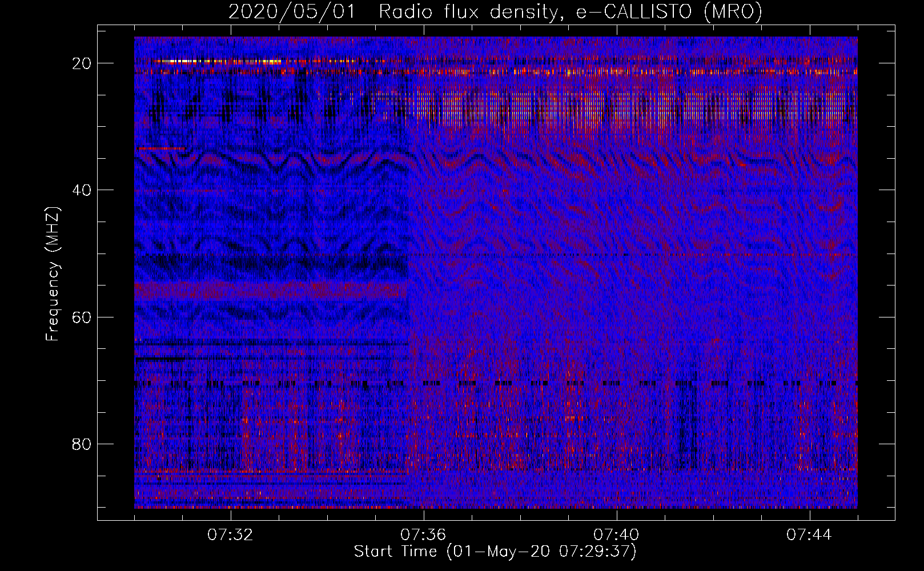Click the bright yellow emission band near 20 MHz
924x571 pixels.
pyautogui.click(x=217, y=61)
